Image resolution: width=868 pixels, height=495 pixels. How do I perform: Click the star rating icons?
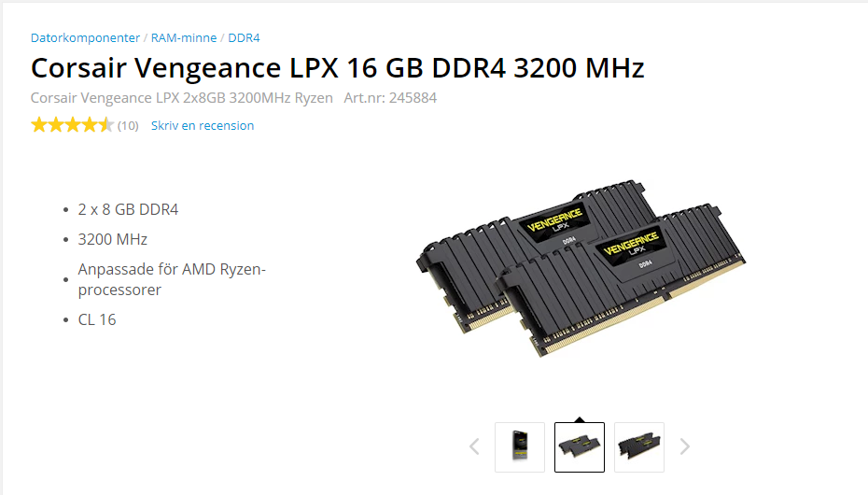72,125
